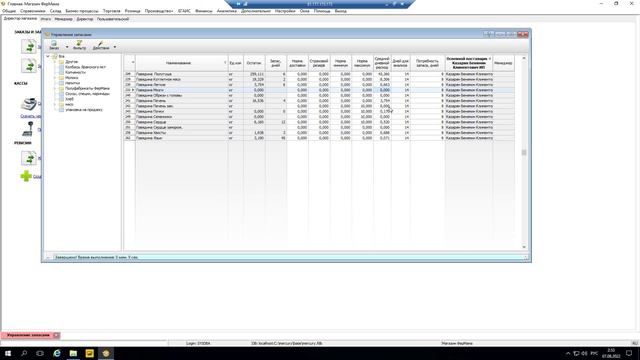Open green-arrow document icon under РЕВИЗИИ

[29, 158]
